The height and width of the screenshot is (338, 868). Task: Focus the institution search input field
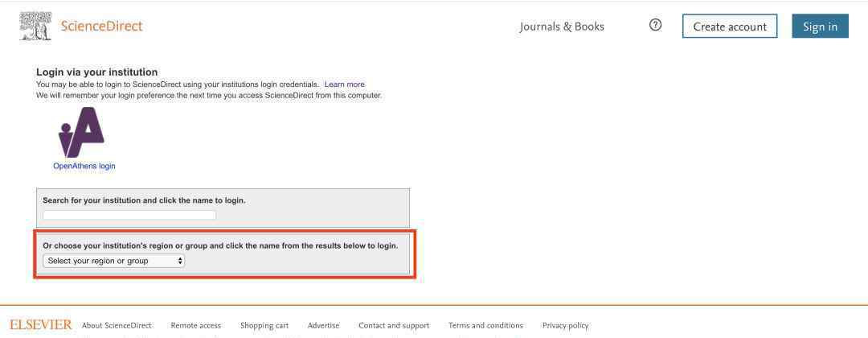[129, 215]
